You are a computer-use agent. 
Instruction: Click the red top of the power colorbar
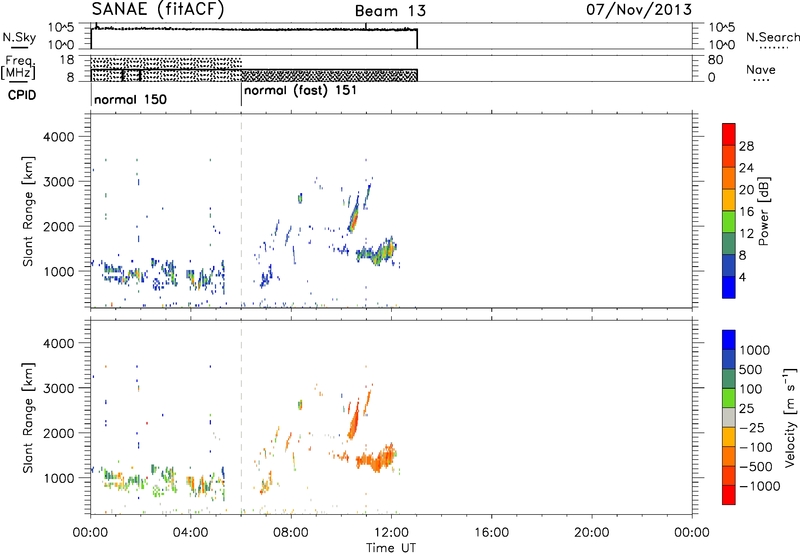[x=729, y=134]
